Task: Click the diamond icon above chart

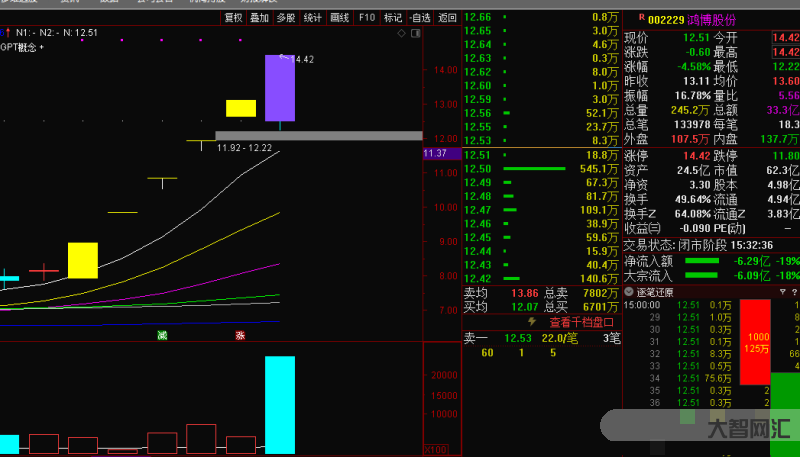Action: (x=402, y=33)
